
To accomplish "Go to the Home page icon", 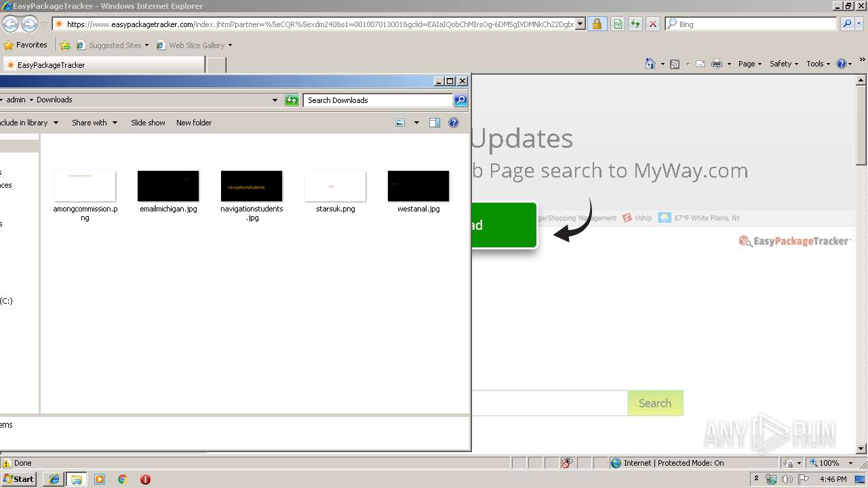I will pos(650,64).
